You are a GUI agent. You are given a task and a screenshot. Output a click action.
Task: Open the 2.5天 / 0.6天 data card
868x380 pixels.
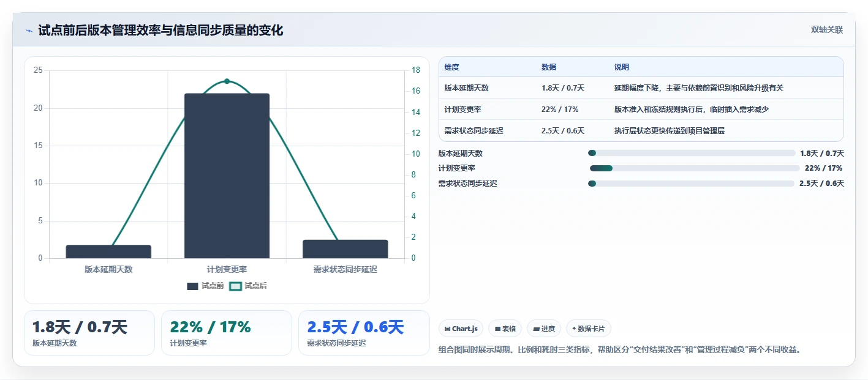(364, 333)
